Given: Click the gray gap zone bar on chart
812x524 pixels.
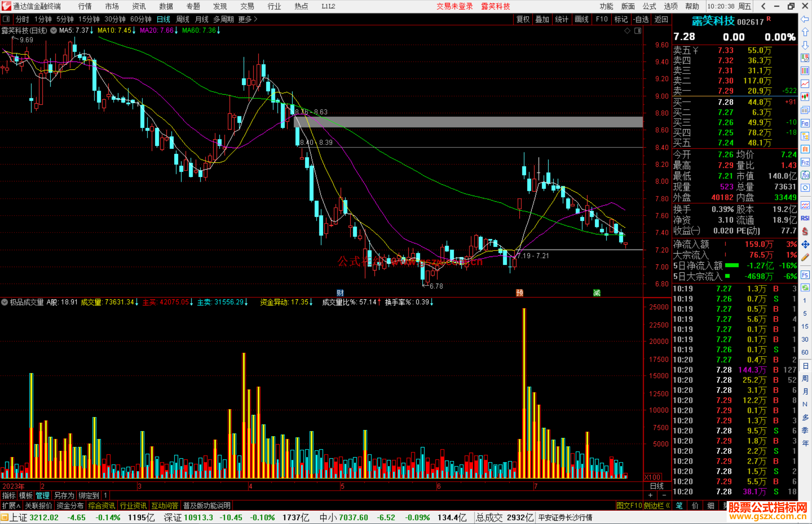Looking at the screenshot, I should (468, 122).
